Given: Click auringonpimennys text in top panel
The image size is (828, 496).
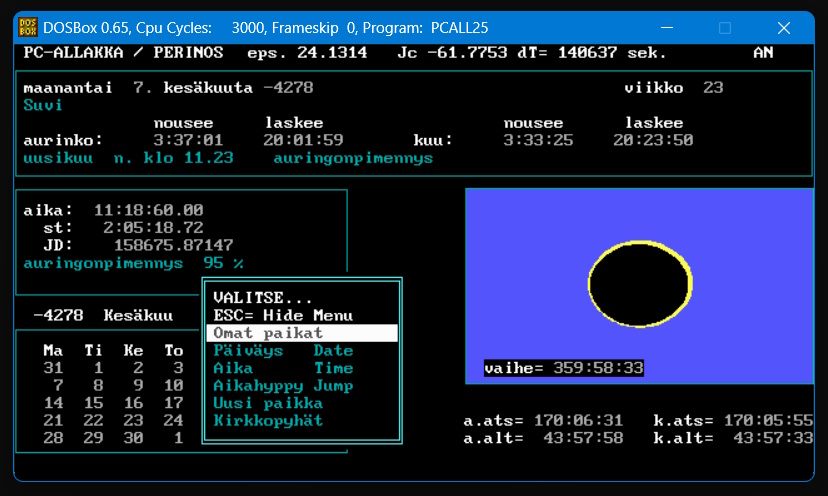Looking at the screenshot, I should (353, 158).
